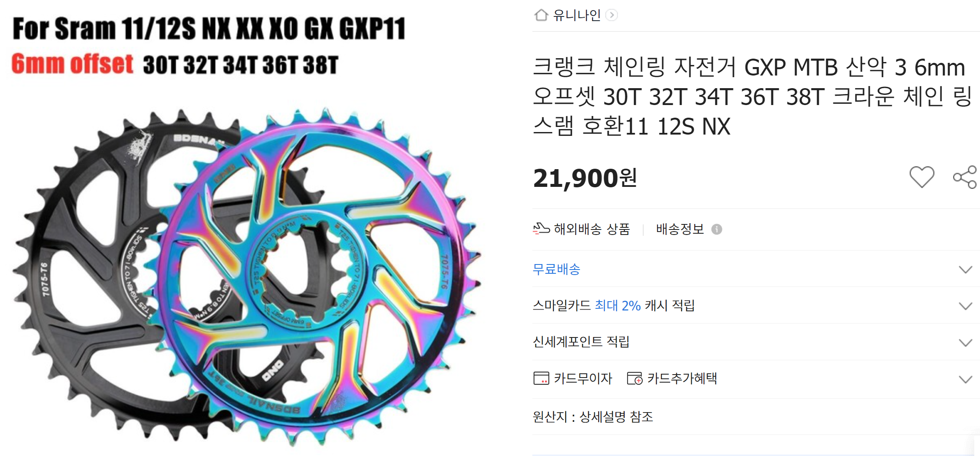Screen dimensions: 980x456
Task: Expand the 무료배송 row chevron
Action: point(965,269)
